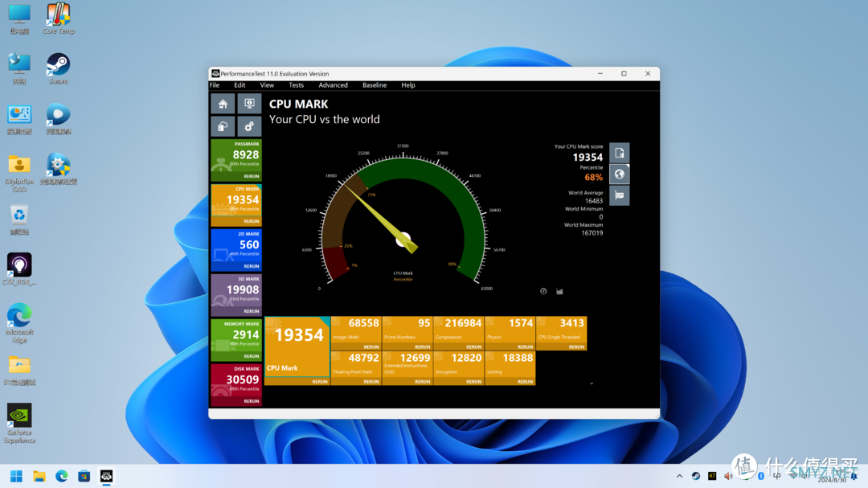Screen dimensions: 868x488
Task: Open the Help menu
Action: coord(408,85)
